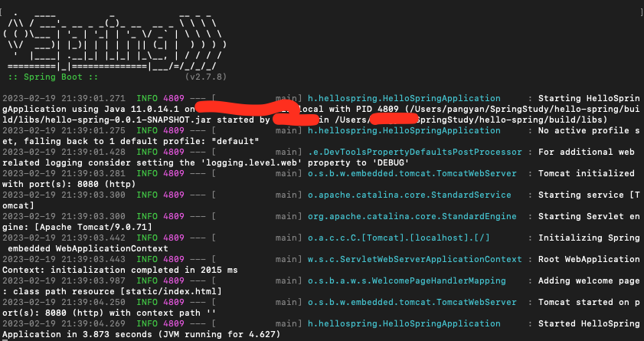Click message 'Started HelloSpring'

coord(589,323)
